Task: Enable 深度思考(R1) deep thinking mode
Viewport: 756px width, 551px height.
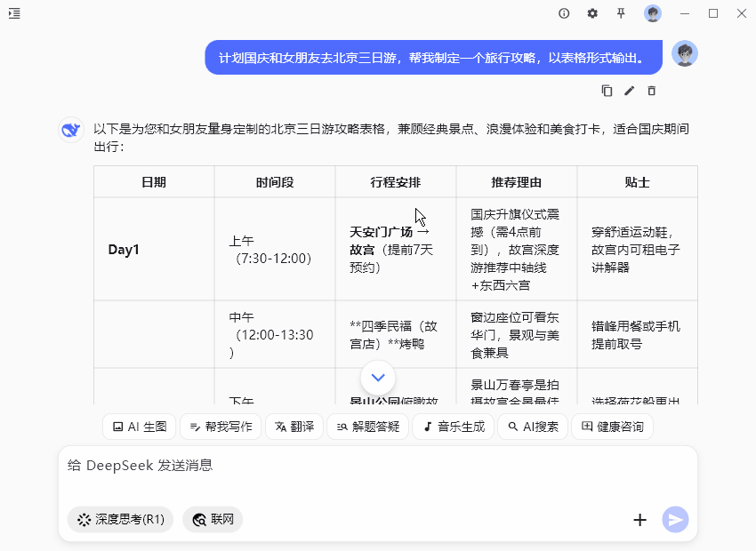Action: pos(120,519)
